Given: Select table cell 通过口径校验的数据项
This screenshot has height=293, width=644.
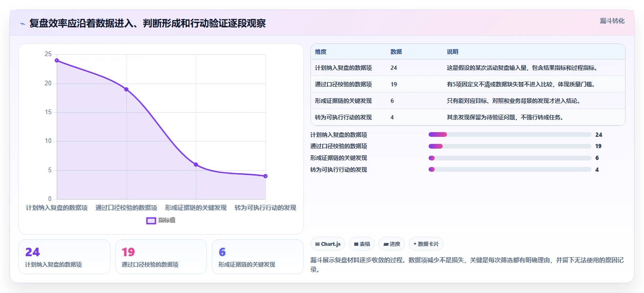Looking at the screenshot, I should [x=343, y=84].
